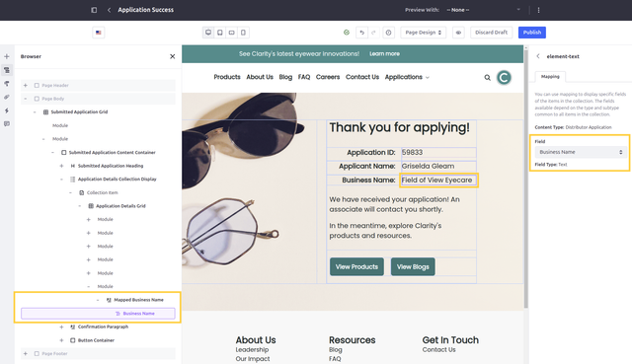This screenshot has width=632, height=364.
Task: Open About Us in the site navigation
Action: [x=260, y=77]
